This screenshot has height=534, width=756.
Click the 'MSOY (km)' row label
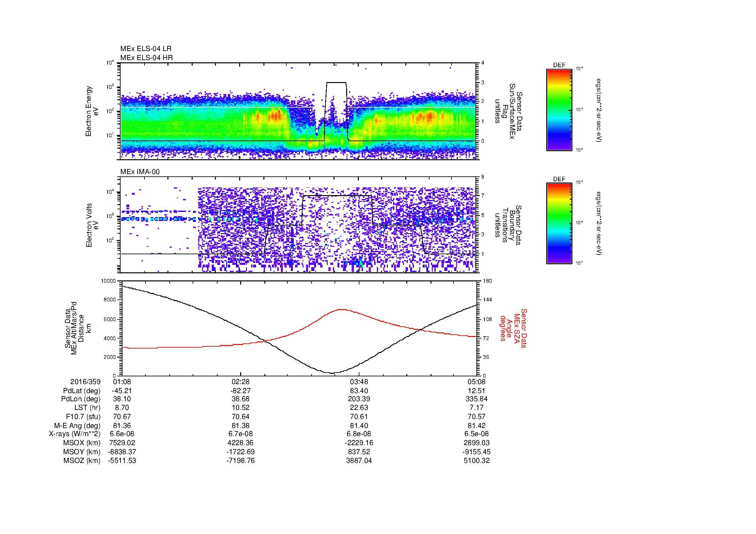[x=82, y=452]
